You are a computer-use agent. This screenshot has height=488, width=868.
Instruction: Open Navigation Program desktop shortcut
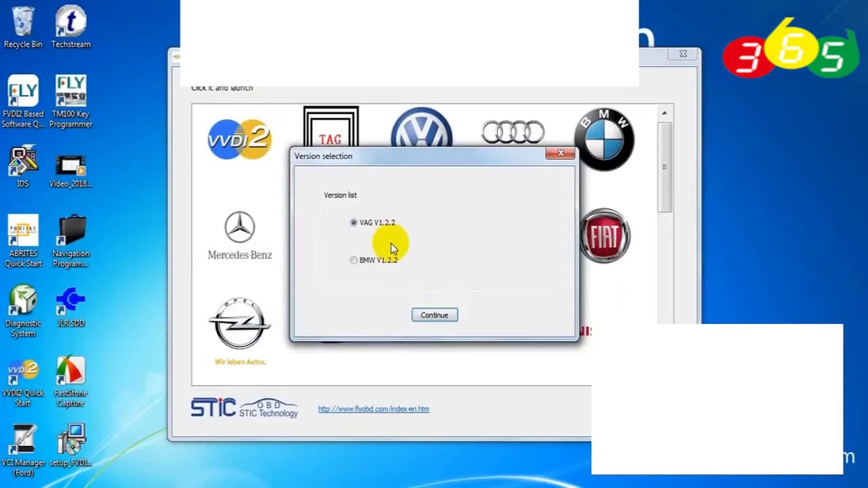click(71, 241)
